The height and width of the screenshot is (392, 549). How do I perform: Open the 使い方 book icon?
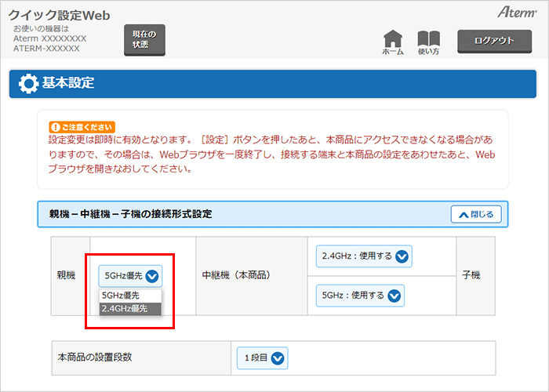pyautogui.click(x=428, y=42)
